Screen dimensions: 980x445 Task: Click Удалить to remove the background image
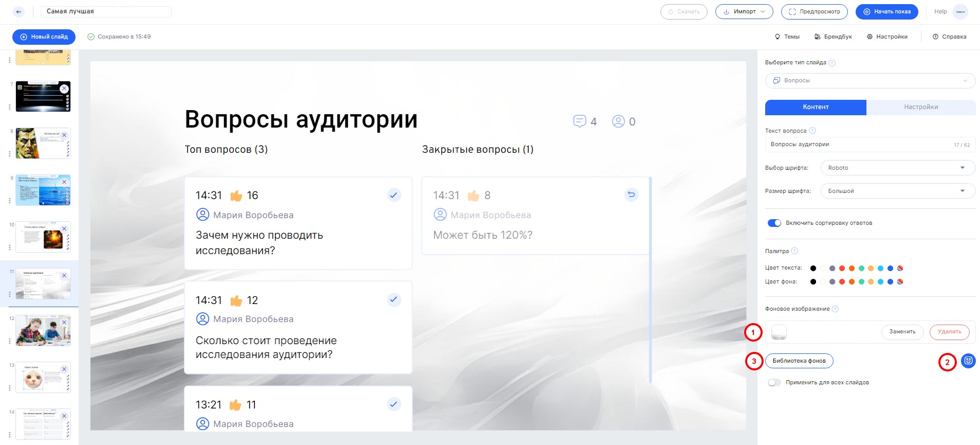coord(949,332)
